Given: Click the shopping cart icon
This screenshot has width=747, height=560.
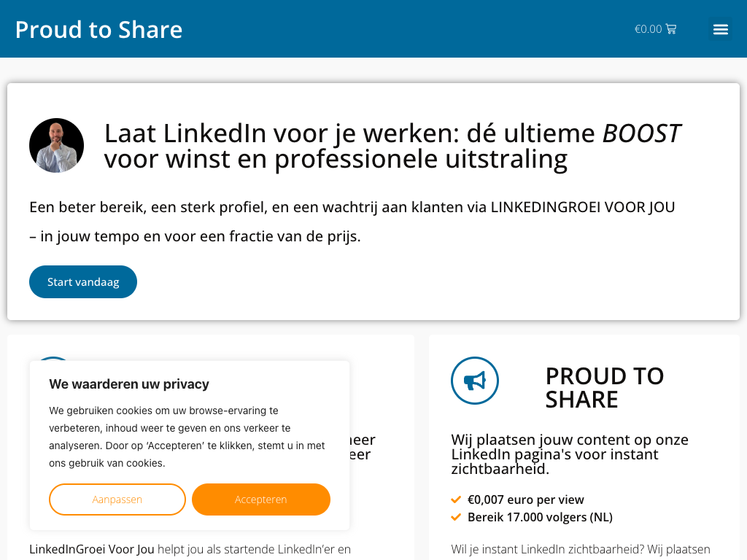Looking at the screenshot, I should (x=671, y=29).
